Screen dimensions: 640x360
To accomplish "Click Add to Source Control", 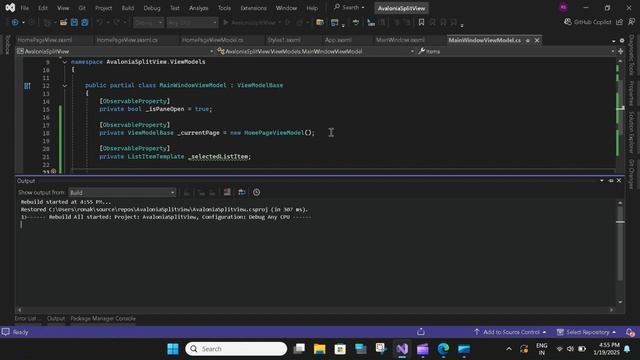I will point(509,332).
